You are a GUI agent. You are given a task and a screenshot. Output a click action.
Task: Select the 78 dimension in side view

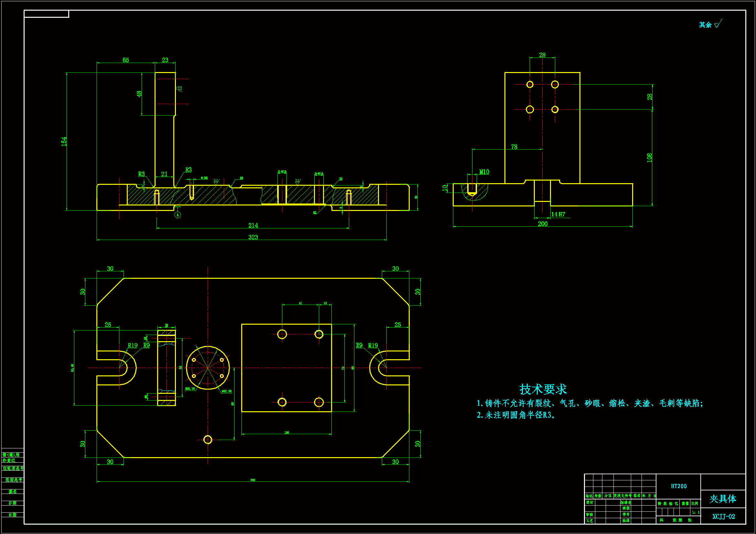[x=514, y=147]
